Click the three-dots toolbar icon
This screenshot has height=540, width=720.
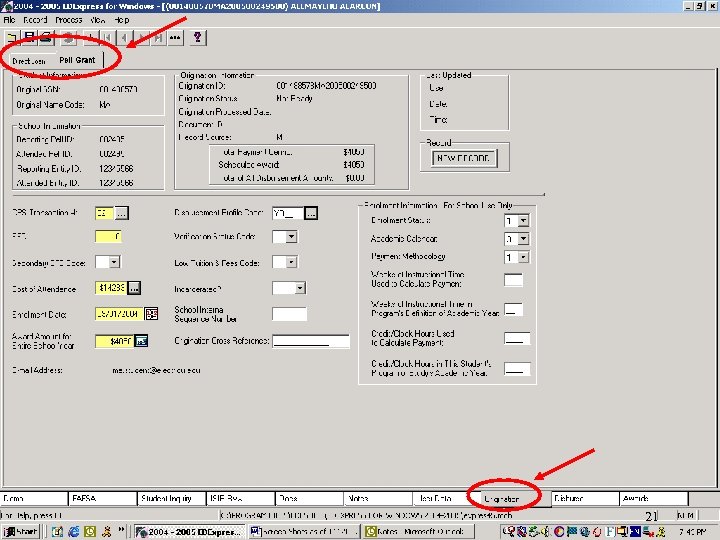coord(175,38)
